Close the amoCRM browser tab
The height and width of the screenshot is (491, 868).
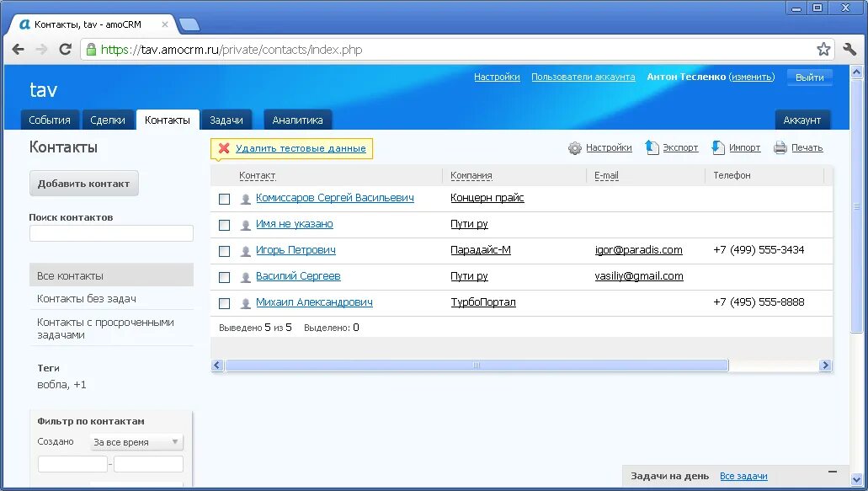(165, 24)
